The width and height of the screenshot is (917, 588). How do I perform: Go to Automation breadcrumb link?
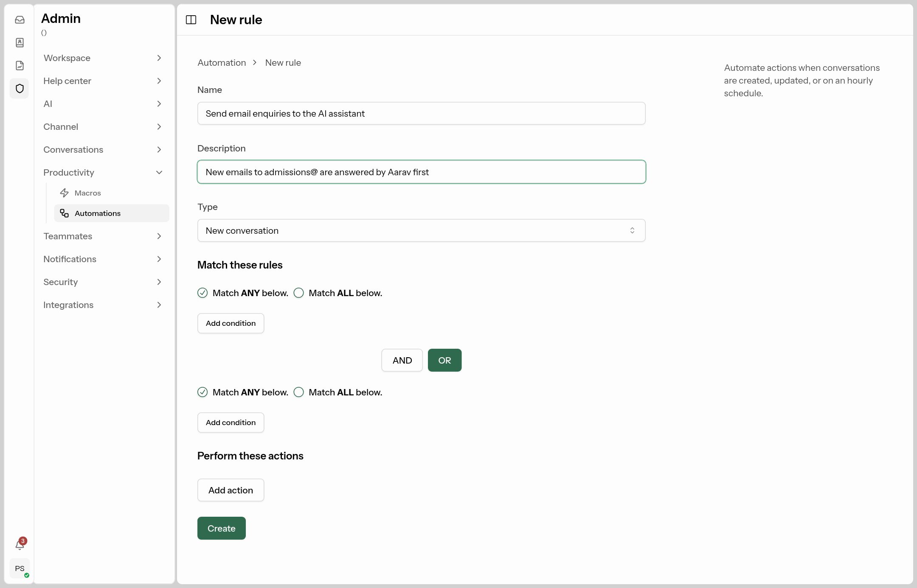(x=222, y=63)
